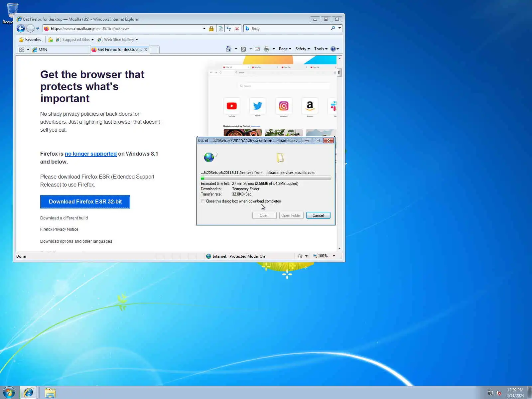
Task: Open 'Download a different build' link
Action: 64,218
